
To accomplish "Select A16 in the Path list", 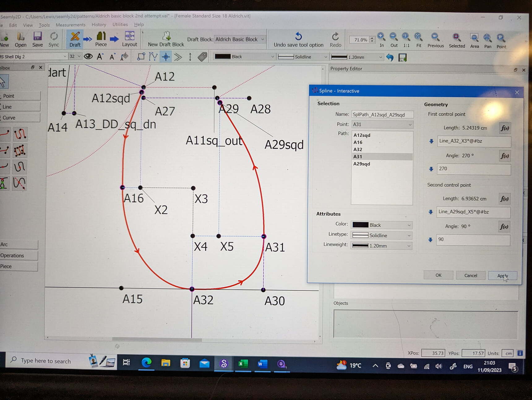I will 358,142.
